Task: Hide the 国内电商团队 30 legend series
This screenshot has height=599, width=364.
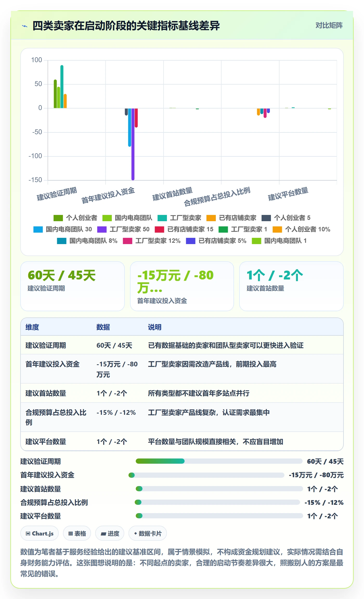Action: pos(63,229)
